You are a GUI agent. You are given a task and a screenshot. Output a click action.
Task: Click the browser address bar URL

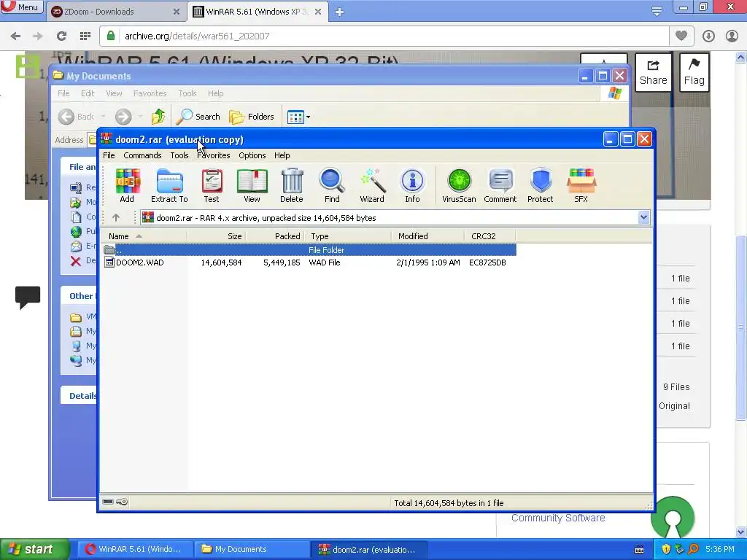[x=197, y=36]
